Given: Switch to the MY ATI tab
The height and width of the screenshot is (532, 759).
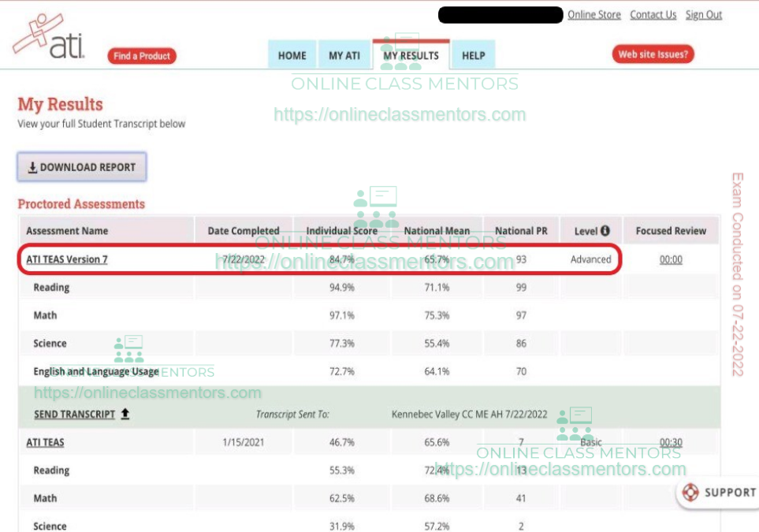Looking at the screenshot, I should point(344,55).
